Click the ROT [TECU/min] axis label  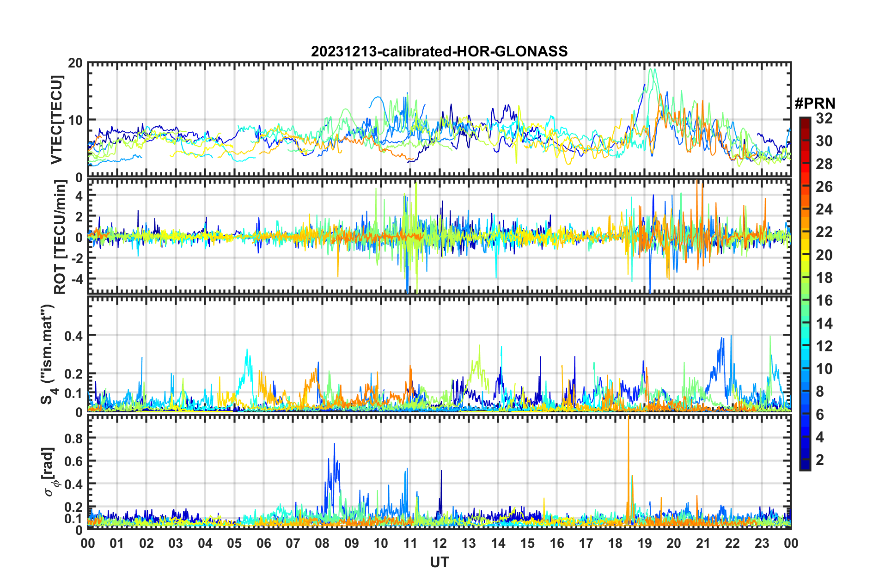click(60, 237)
